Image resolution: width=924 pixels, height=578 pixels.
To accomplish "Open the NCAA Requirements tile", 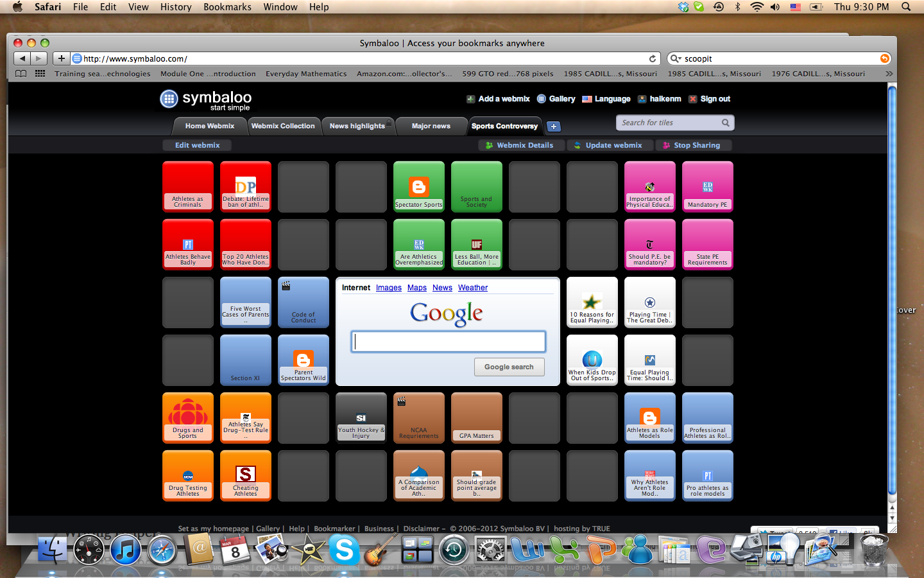I will point(419,418).
